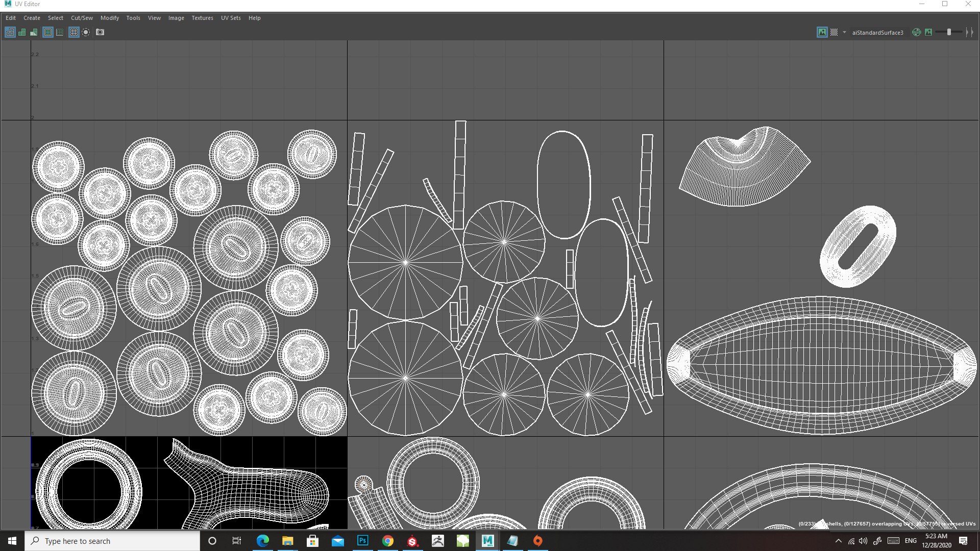Open the aiStandardSurface3 texture list

(877, 33)
